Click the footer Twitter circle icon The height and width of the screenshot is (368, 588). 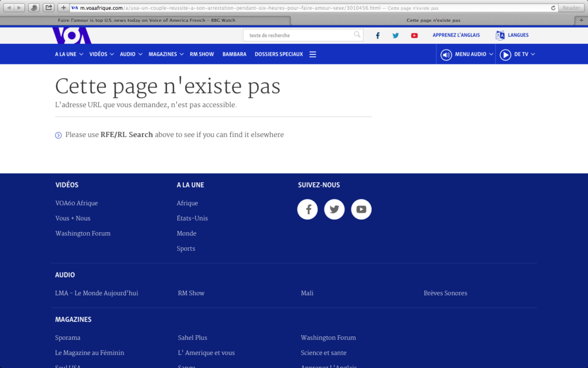(x=334, y=209)
